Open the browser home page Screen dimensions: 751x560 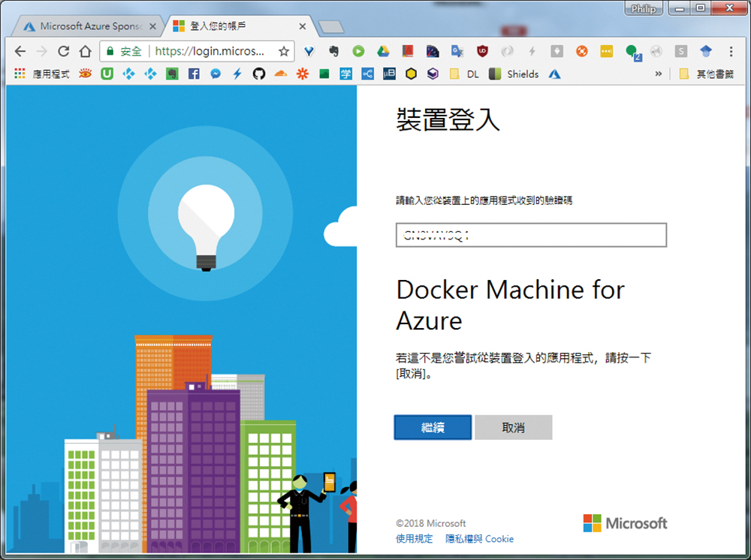click(x=86, y=51)
